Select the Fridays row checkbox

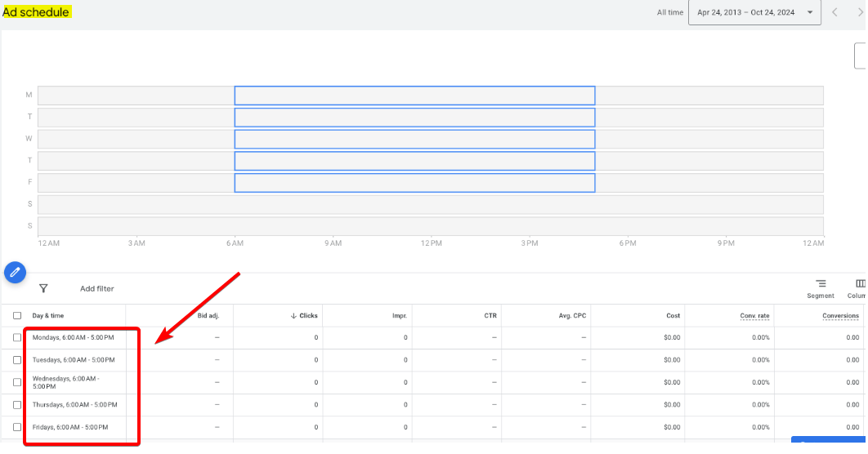17,427
